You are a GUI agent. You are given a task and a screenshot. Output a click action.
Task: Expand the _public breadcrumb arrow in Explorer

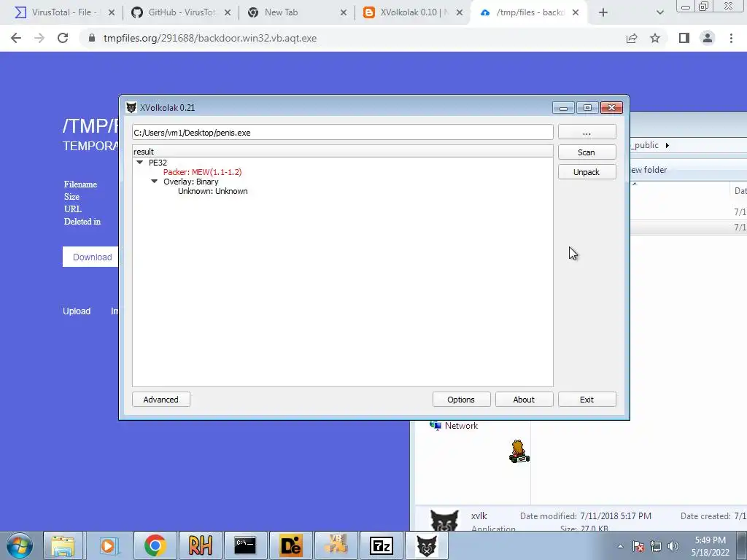(667, 145)
